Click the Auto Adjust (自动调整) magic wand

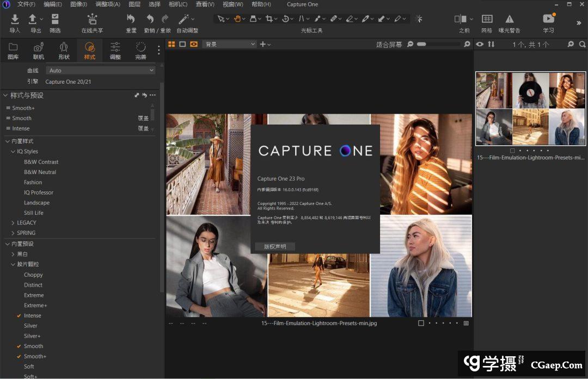[x=185, y=20]
